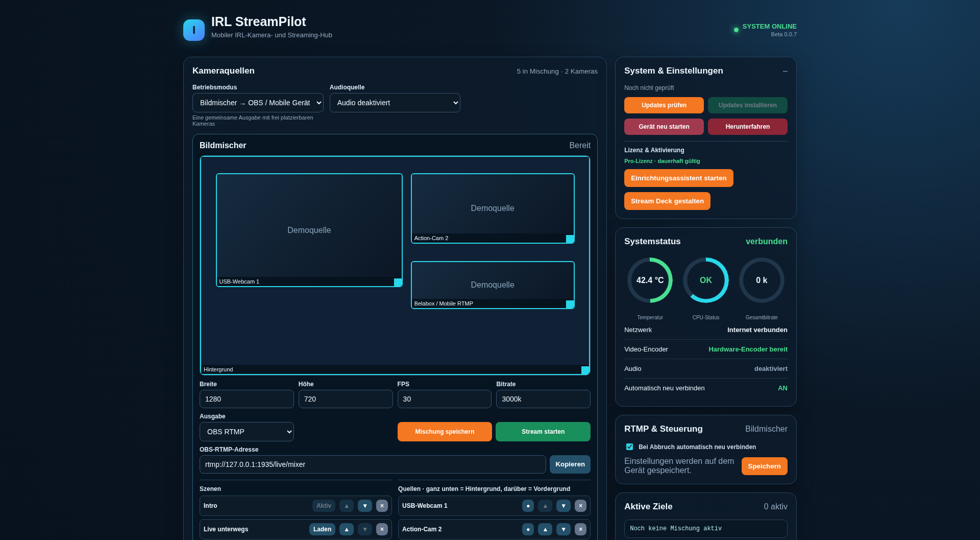The image size is (980, 540).
Task: Move Live unterwegs scene up
Action: pos(347,529)
